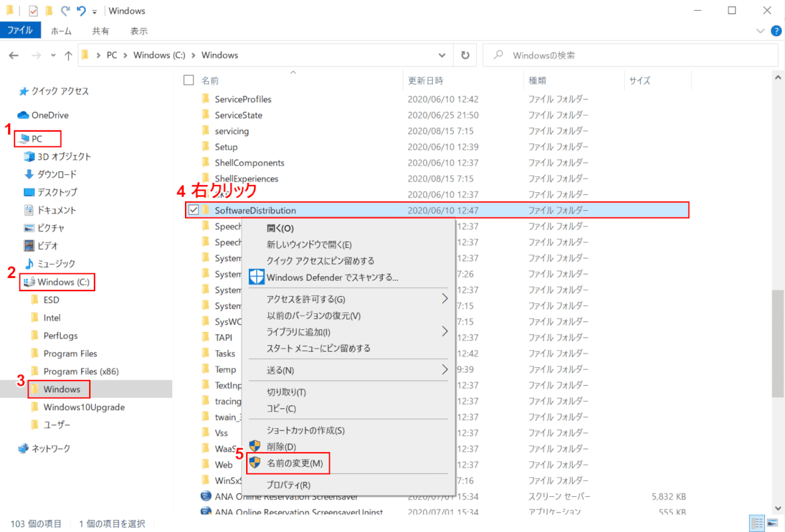Screen dimensions: 785x532
Task: Uncheck the SoftwareDistribution checkbox
Action: 194,210
